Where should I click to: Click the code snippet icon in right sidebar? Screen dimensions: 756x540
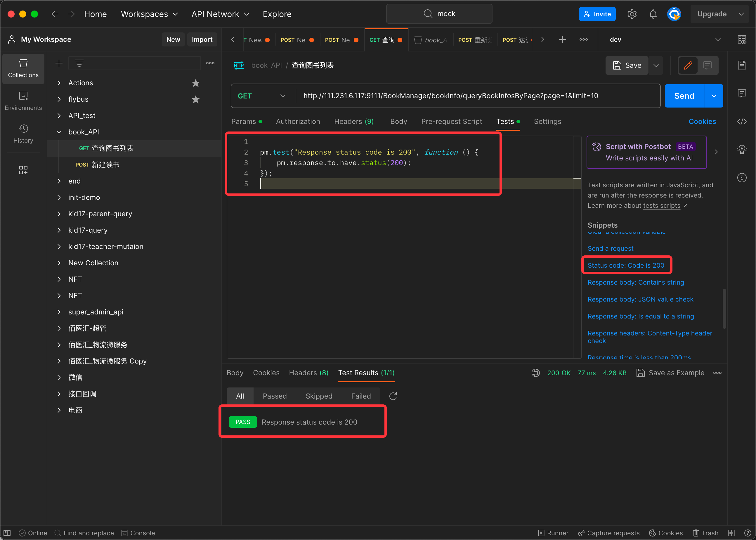pos(742,121)
